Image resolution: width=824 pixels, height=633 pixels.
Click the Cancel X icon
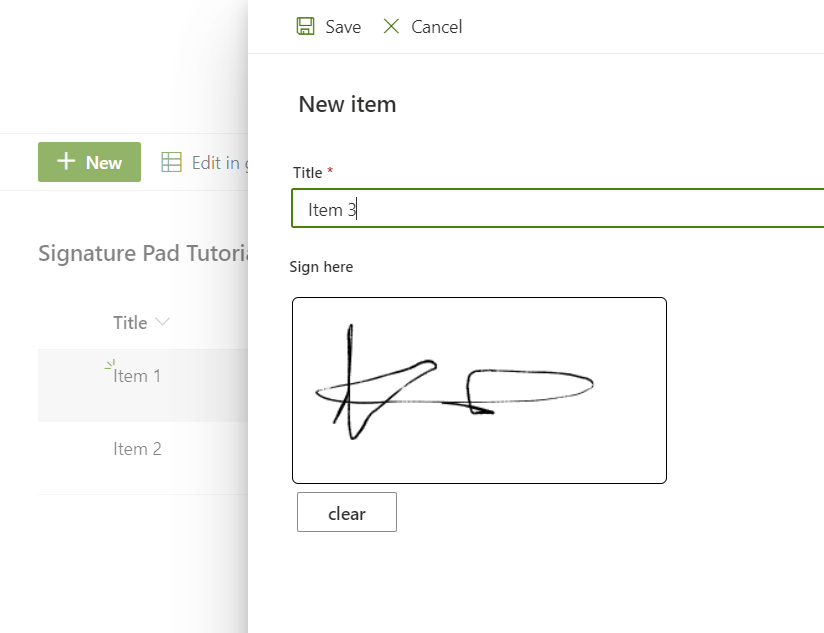pos(391,27)
